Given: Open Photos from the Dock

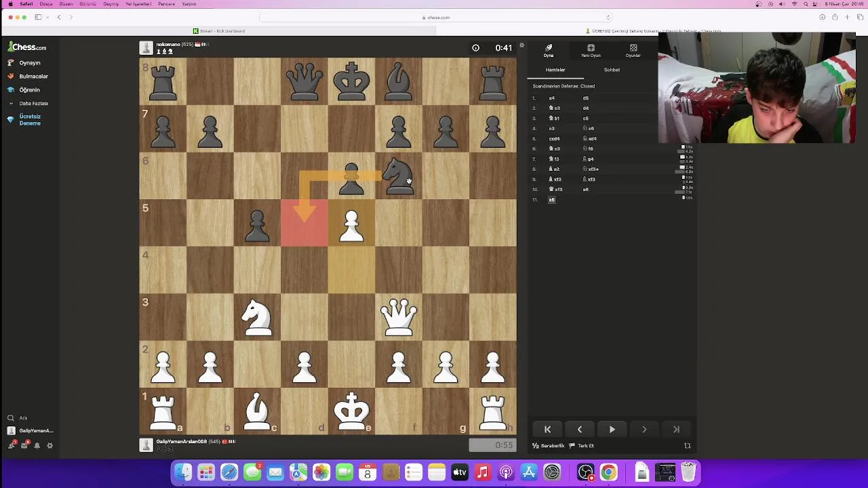Looking at the screenshot, I should 321,472.
